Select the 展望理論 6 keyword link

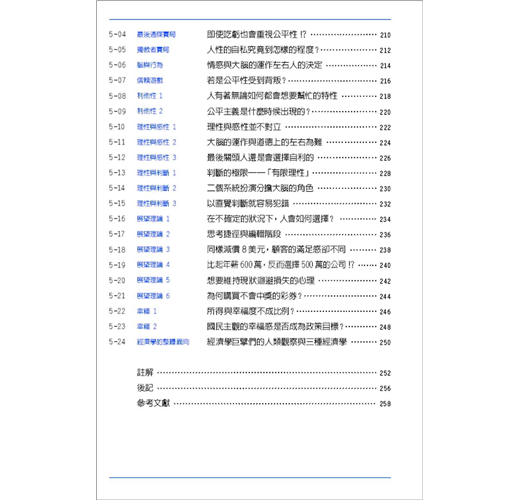pos(153,296)
